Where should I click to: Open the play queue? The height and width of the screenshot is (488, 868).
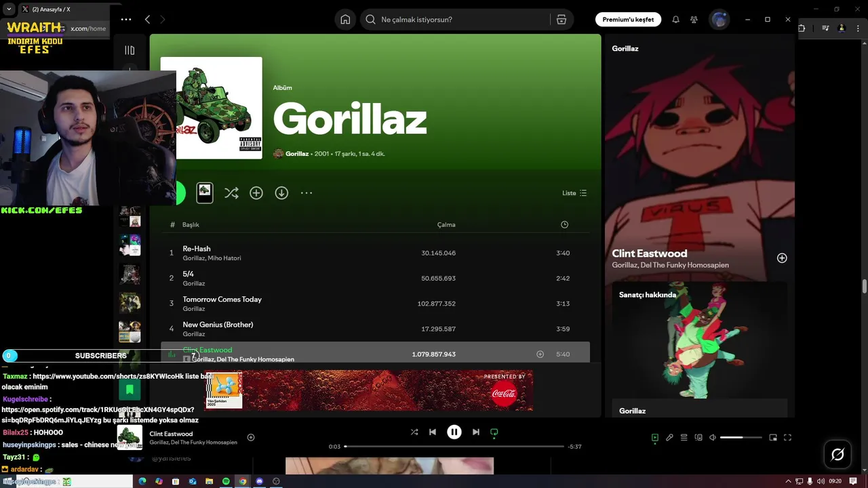pyautogui.click(x=684, y=438)
